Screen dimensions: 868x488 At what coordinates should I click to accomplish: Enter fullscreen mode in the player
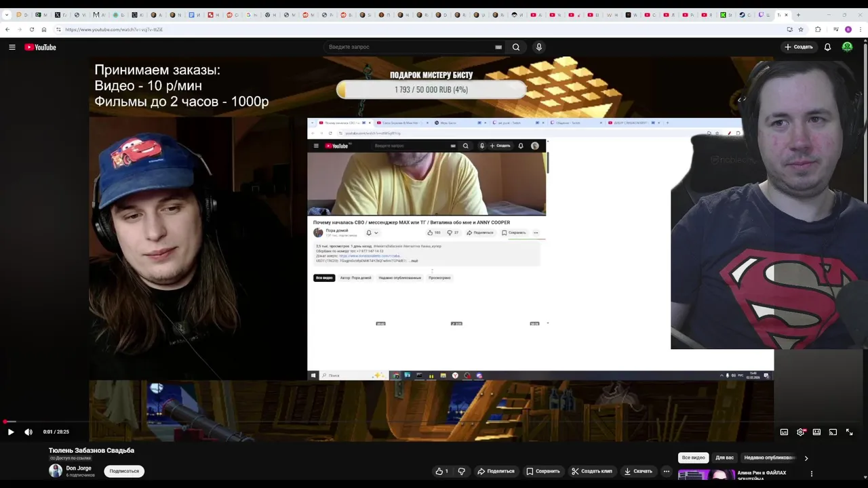pyautogui.click(x=849, y=432)
